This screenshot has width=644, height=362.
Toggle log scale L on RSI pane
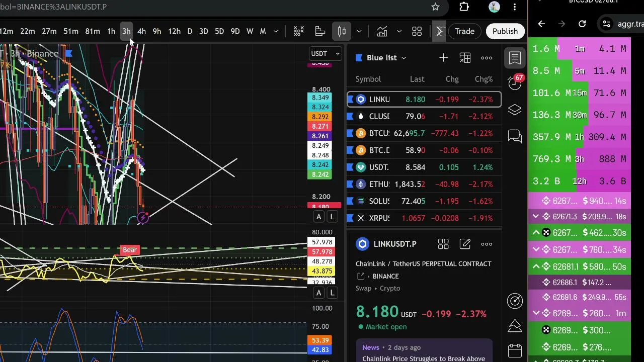tap(332, 293)
